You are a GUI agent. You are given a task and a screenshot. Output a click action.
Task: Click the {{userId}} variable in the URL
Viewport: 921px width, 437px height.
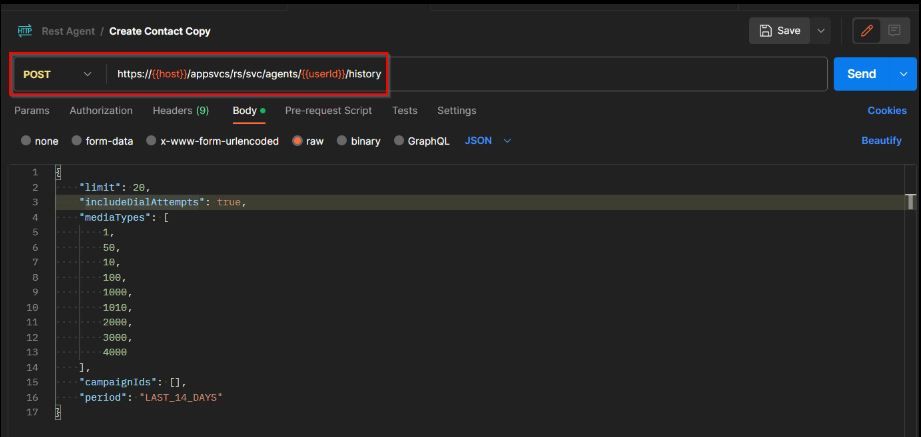point(324,74)
